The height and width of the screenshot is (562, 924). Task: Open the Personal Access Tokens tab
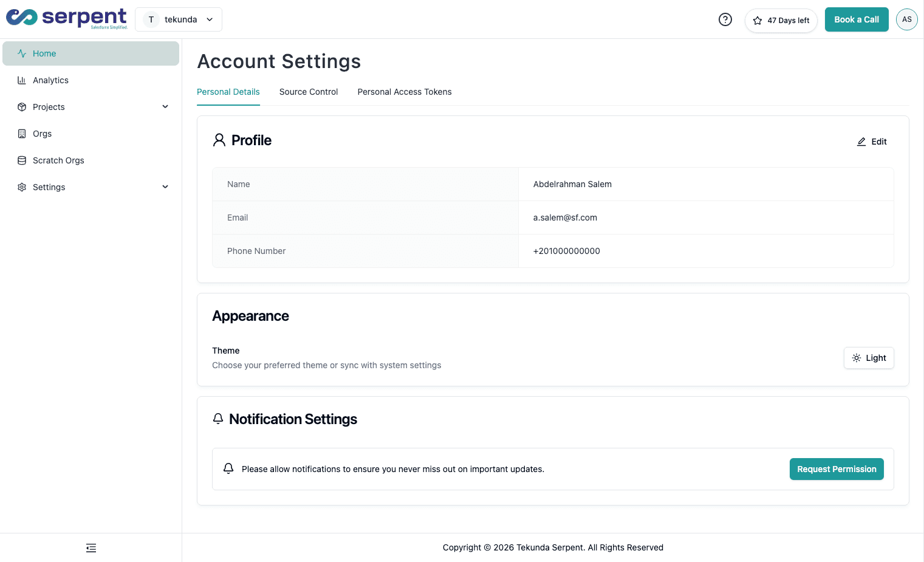404,92
